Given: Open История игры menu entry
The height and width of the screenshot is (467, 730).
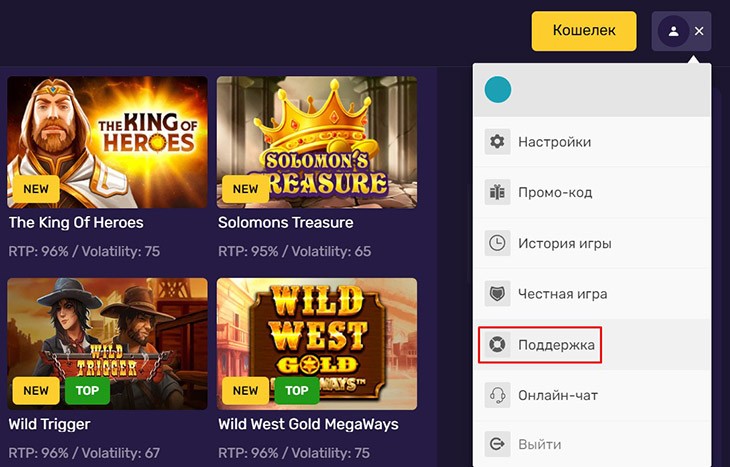Looking at the screenshot, I should [x=564, y=243].
